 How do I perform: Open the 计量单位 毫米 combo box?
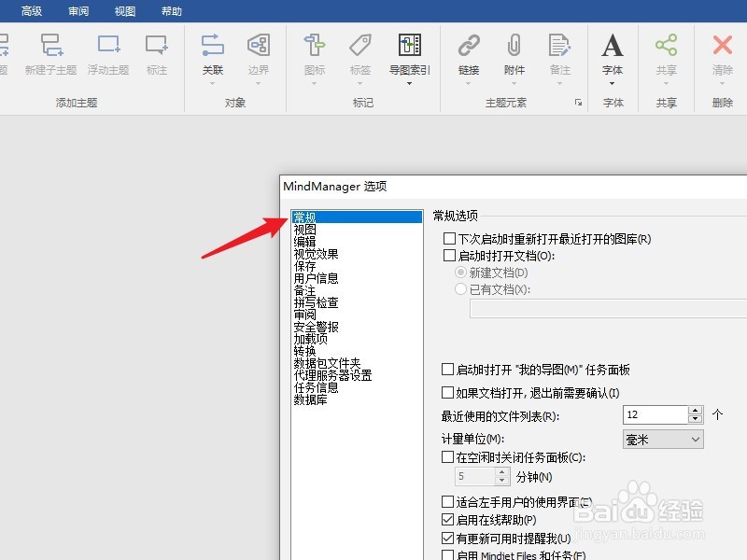pyautogui.click(x=663, y=439)
